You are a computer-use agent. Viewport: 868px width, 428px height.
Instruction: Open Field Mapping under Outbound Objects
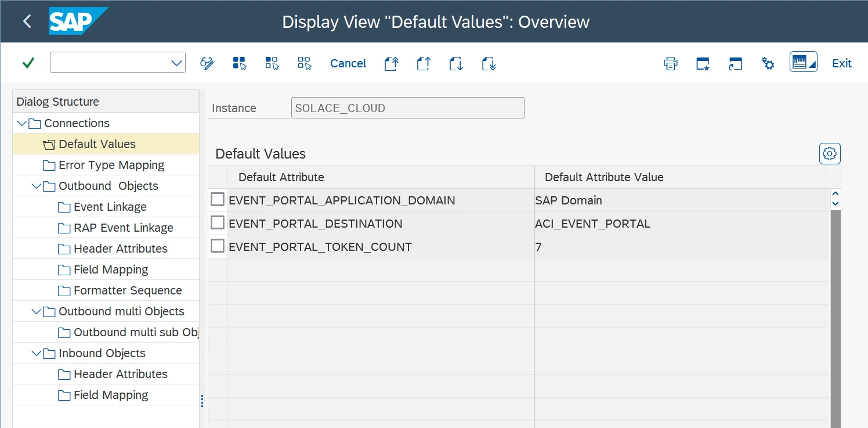pos(111,269)
